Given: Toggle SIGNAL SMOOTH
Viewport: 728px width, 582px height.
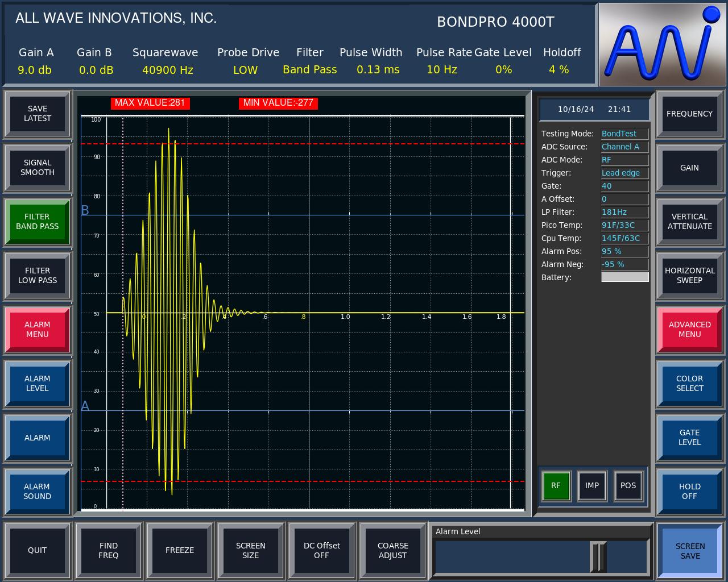Looking at the screenshot, I should [38, 168].
